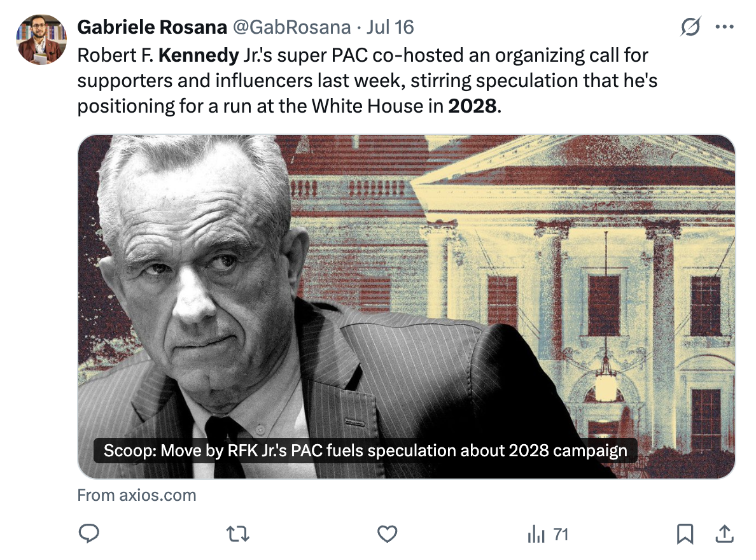The height and width of the screenshot is (560, 756).
Task: Click the bold word "Kennedy" in the tweet
Action: [197, 55]
